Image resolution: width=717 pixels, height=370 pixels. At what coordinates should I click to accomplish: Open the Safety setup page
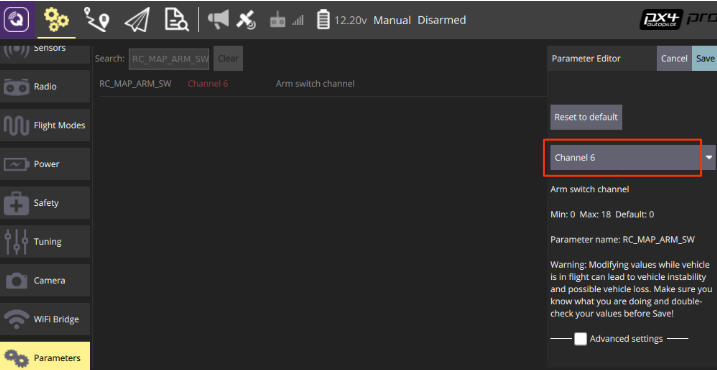[45, 203]
